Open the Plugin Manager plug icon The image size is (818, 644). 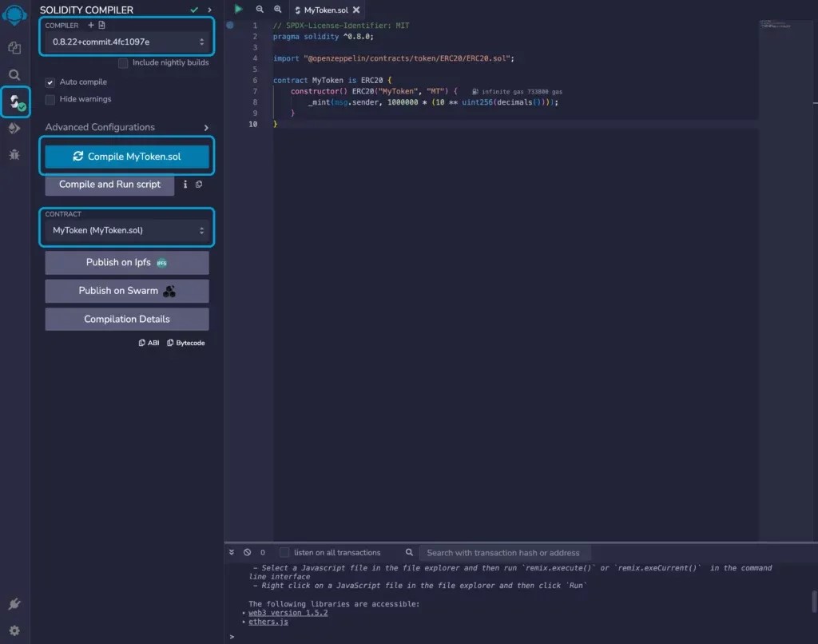pyautogui.click(x=14, y=604)
